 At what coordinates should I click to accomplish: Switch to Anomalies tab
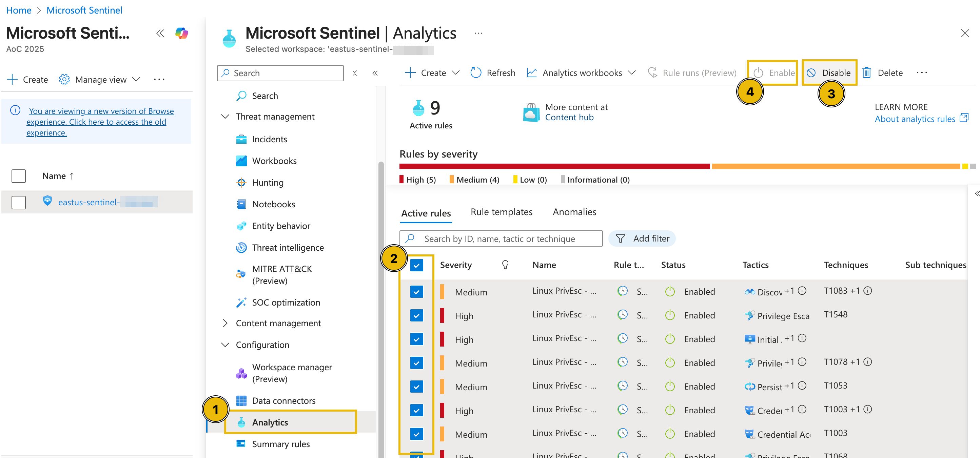(x=574, y=212)
